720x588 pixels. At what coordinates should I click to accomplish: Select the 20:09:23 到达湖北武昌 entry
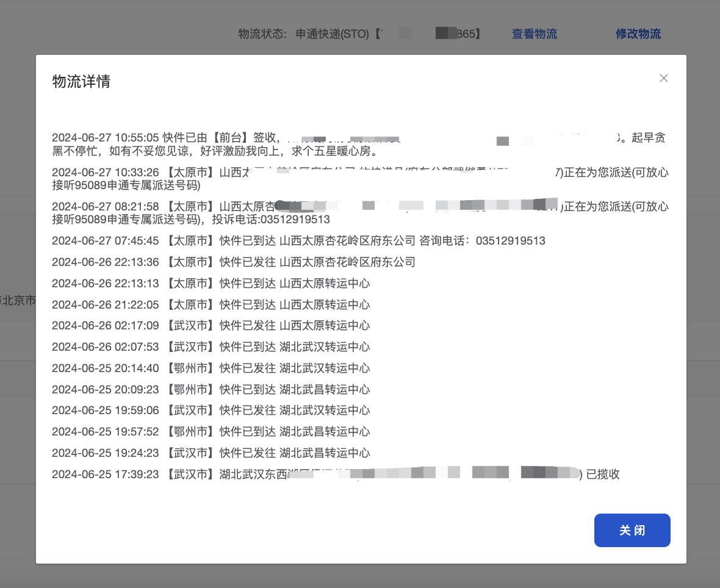(211, 390)
